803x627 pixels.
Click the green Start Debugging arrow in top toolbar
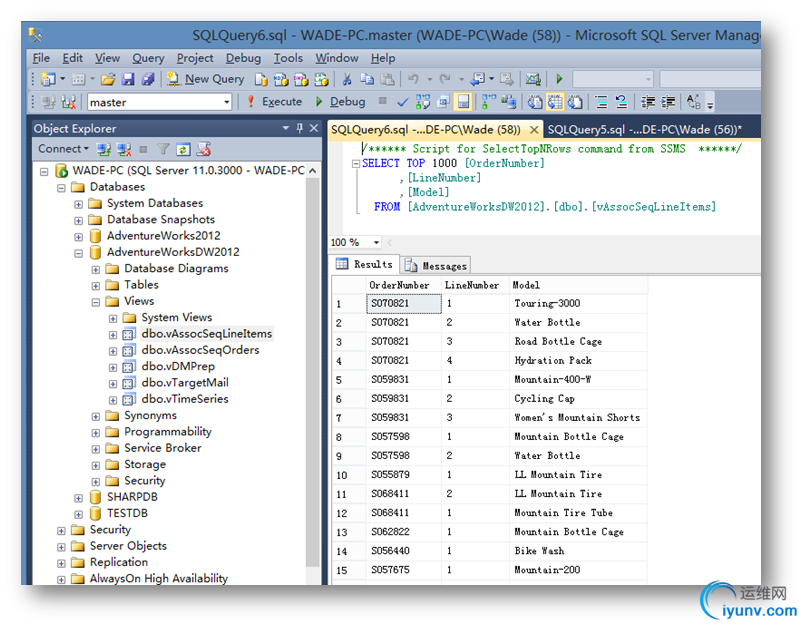pos(559,79)
